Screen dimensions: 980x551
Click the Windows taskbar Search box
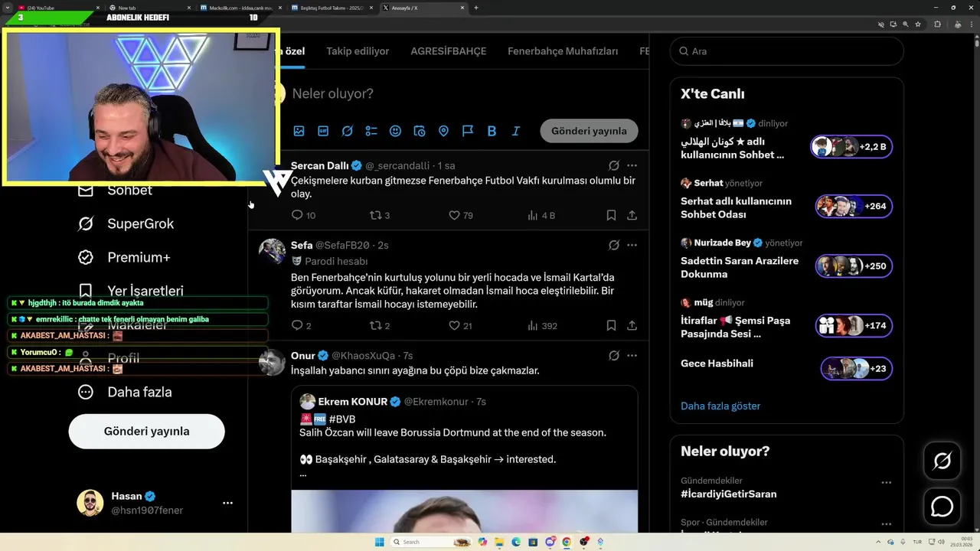click(433, 542)
